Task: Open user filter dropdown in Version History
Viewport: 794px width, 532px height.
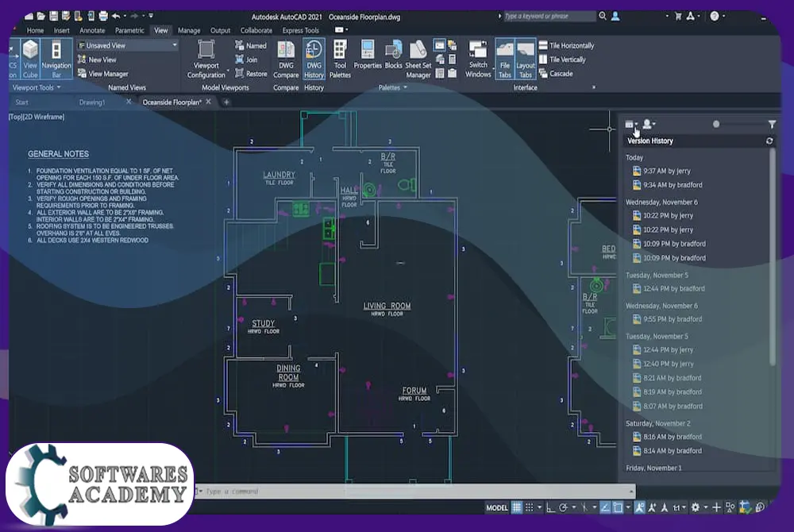Action: pyautogui.click(x=649, y=124)
